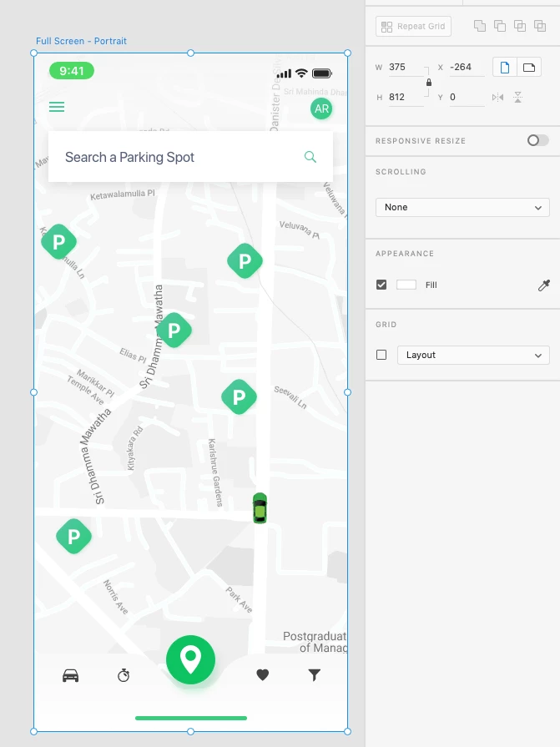Click the Park Ave street label
The image size is (560, 747).
239,600
